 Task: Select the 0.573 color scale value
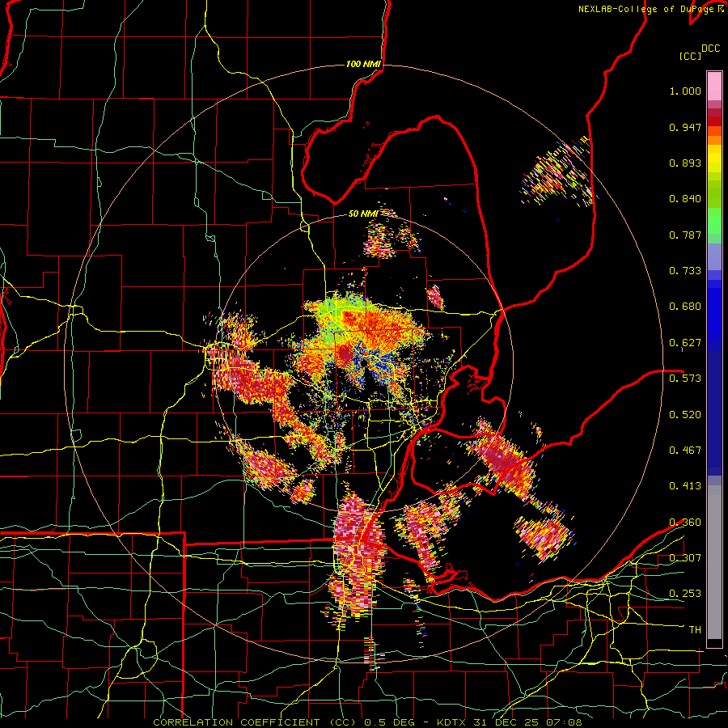pyautogui.click(x=685, y=379)
